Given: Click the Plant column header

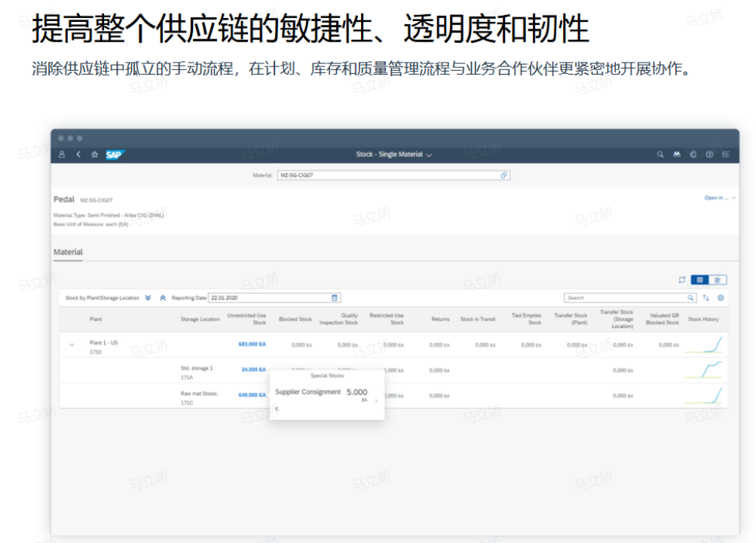Looking at the screenshot, I should (96, 319).
